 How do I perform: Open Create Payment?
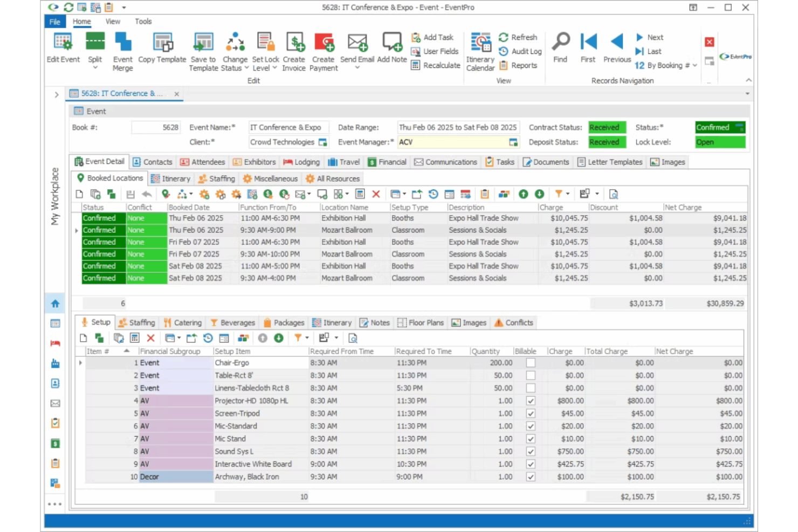324,52
